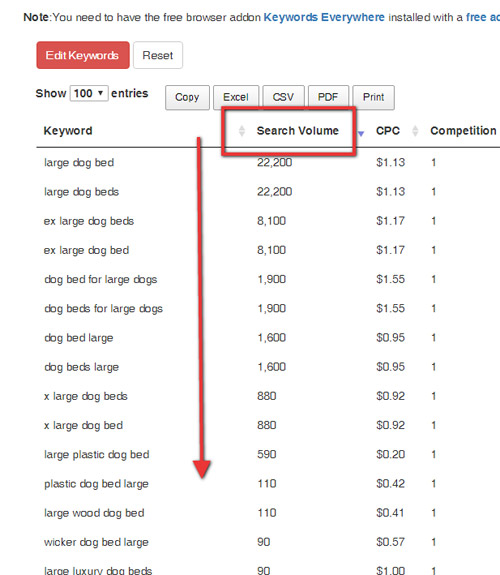Click the blue Search Volume sort arrow
The height and width of the screenshot is (575, 500).
[x=361, y=133]
